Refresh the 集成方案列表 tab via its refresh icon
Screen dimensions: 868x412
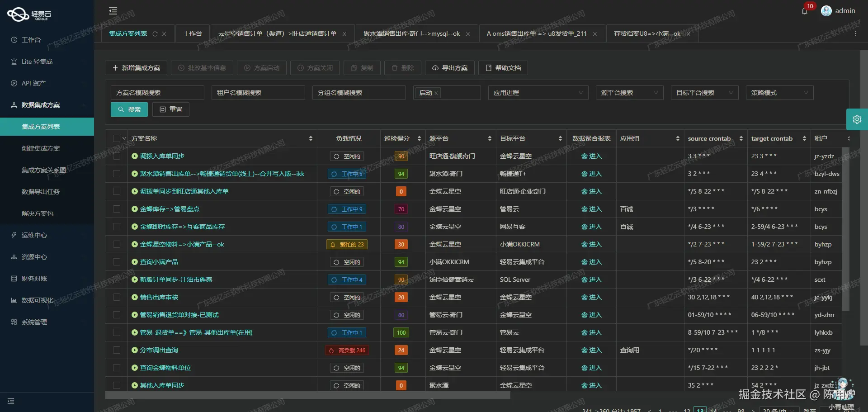tap(155, 33)
